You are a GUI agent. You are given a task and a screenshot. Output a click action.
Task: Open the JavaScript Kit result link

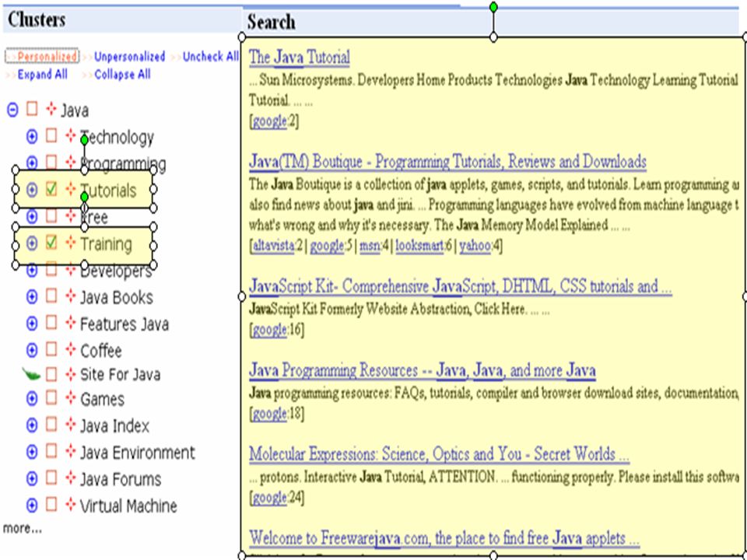460,287
